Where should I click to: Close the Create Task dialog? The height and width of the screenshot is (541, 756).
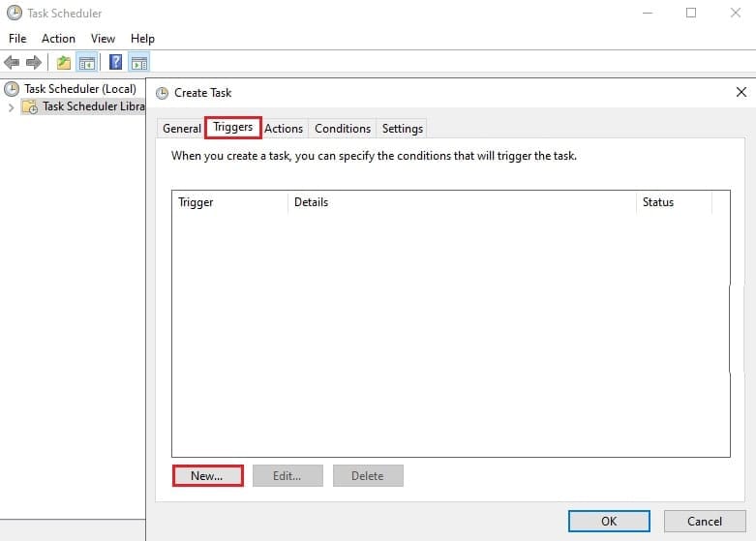[741, 92]
